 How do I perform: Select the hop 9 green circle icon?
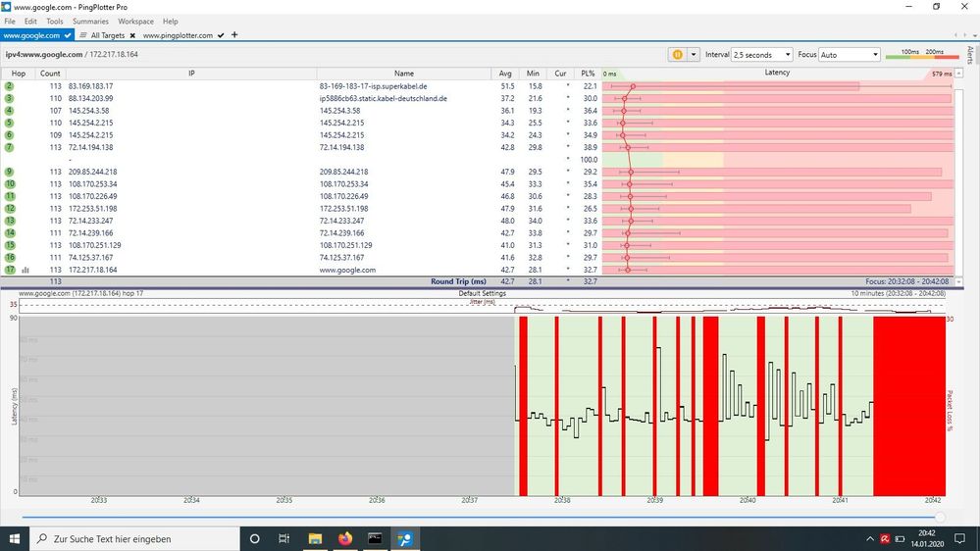(x=10, y=172)
